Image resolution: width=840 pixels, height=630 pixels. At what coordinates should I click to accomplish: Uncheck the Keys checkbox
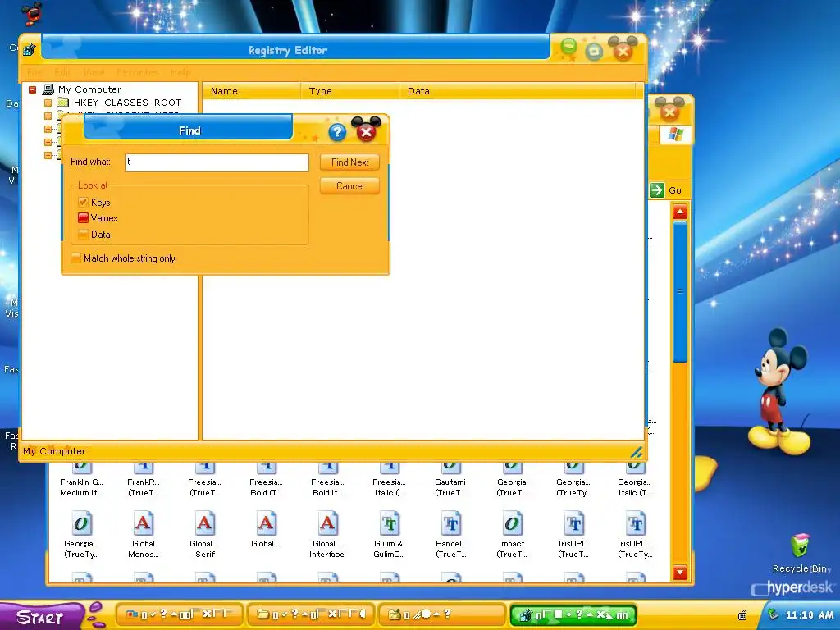click(83, 202)
